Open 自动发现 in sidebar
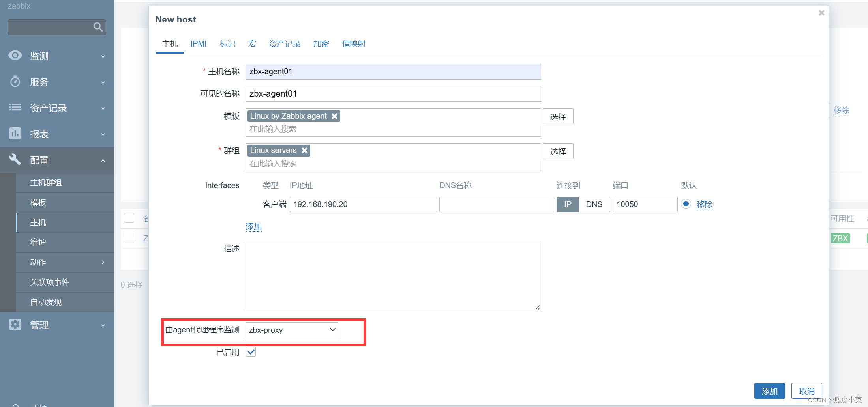 pos(65,302)
